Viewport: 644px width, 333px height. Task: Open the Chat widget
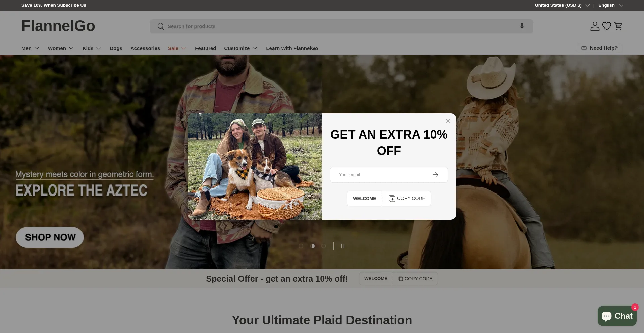pos(617,316)
